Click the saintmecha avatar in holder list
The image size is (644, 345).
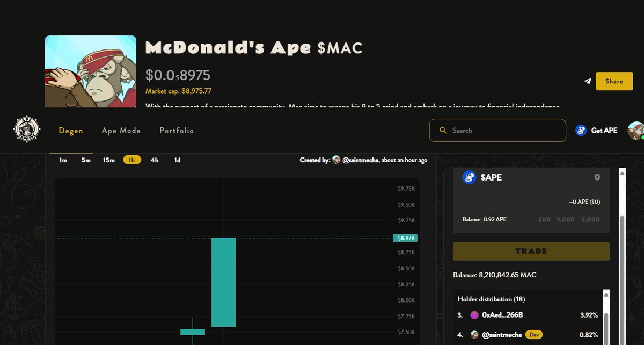[x=474, y=335]
